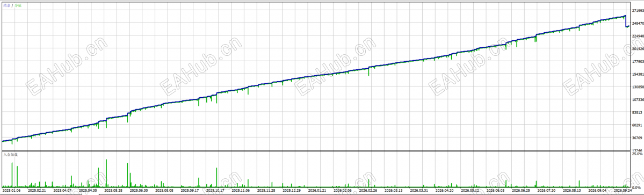Click the 60291 value on the axis
The height and width of the screenshot is (195, 644).
(637, 125)
